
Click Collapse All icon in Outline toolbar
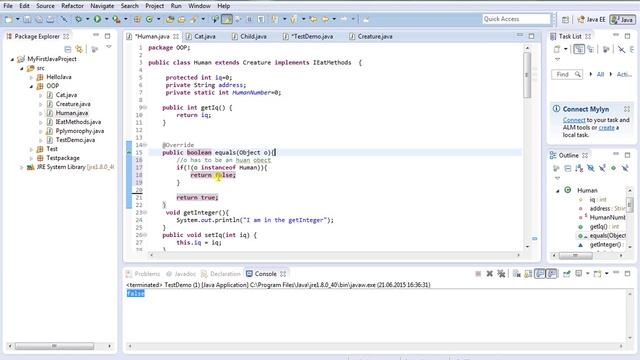568,168
